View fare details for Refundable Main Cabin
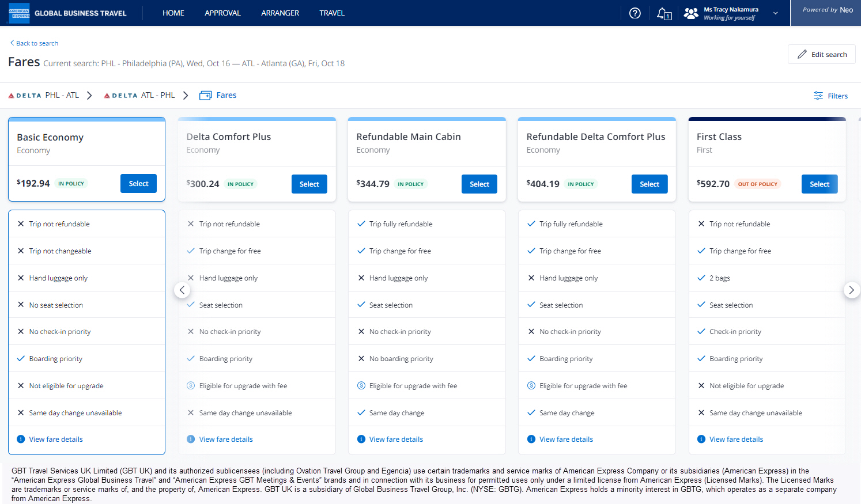The height and width of the screenshot is (504, 861). coord(396,439)
